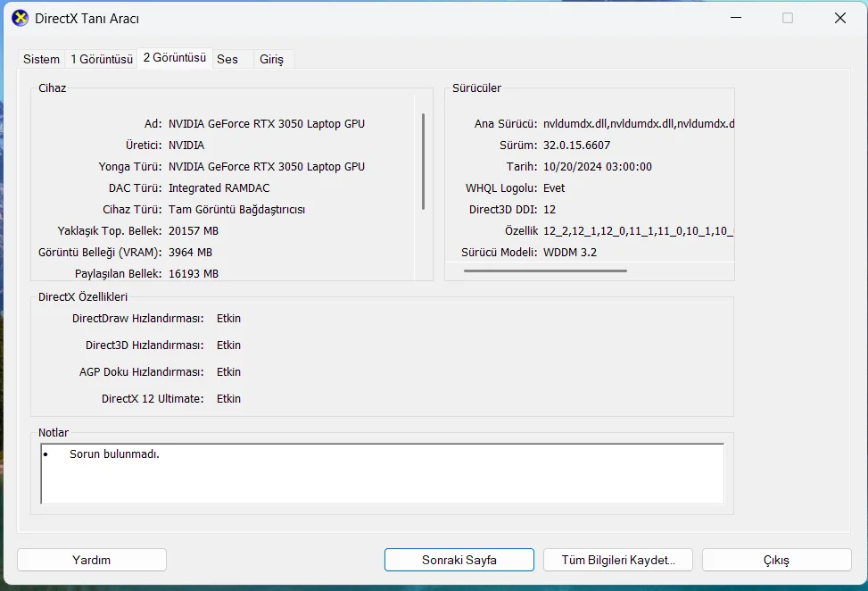Viewport: 868px width, 591px height.
Task: Click Etkin next to Direct3D Hızlandırması
Action: pyautogui.click(x=228, y=345)
